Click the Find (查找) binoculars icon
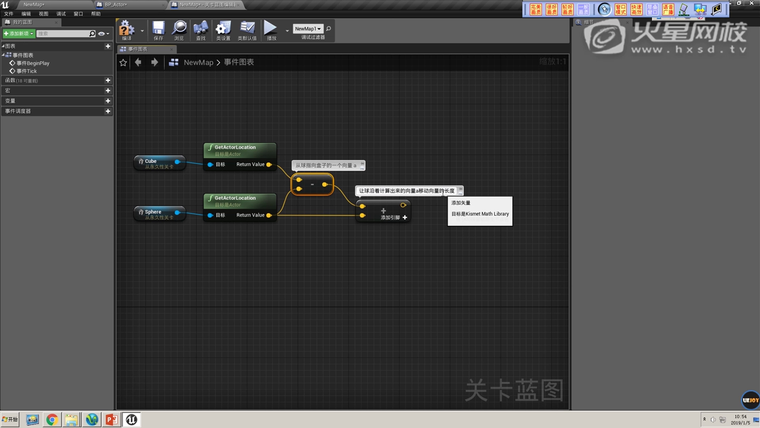Viewport: 760px width, 428px height. (x=201, y=29)
